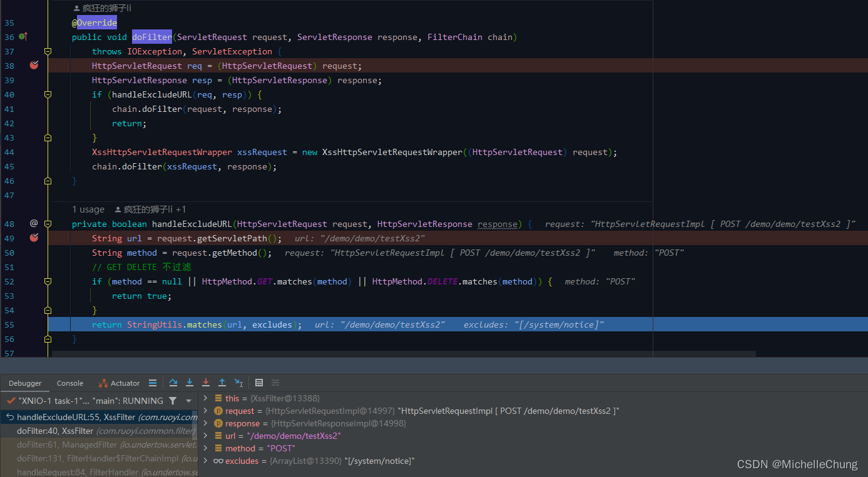Open the Evaluate Expression calculator icon
Image resolution: width=868 pixels, height=477 pixels.
(259, 383)
